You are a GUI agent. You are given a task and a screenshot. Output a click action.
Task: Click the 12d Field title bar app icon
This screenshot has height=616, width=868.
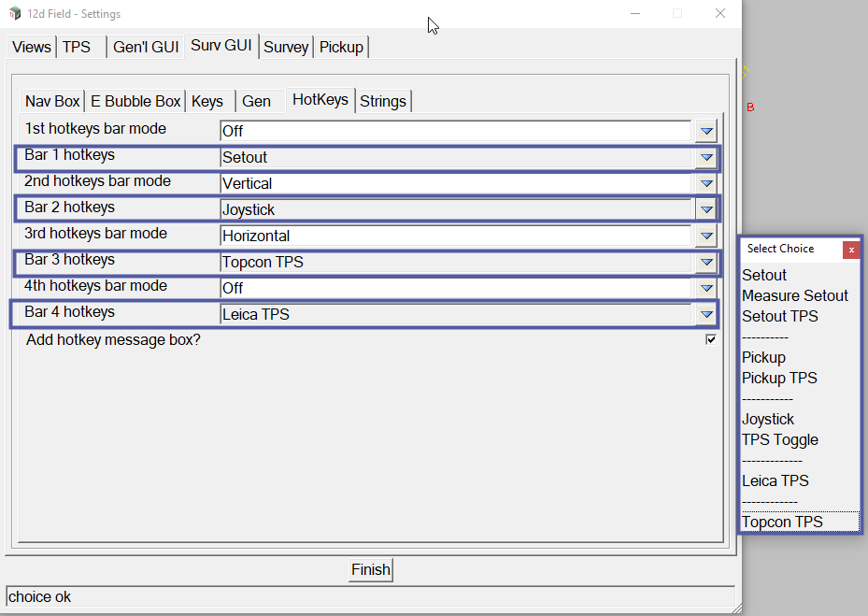click(x=15, y=13)
